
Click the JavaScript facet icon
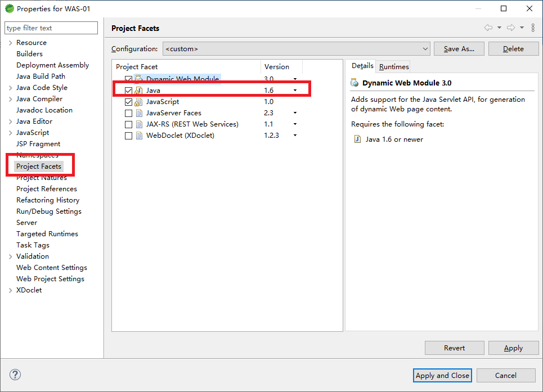138,102
